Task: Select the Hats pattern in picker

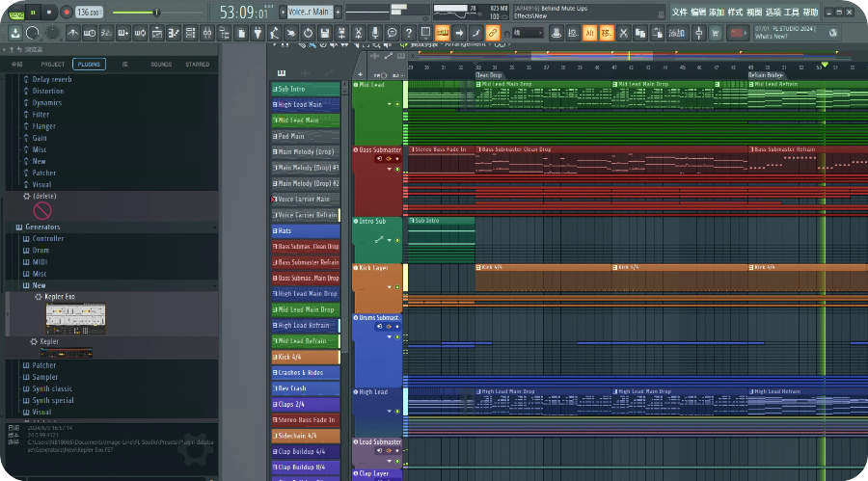Action: [306, 231]
